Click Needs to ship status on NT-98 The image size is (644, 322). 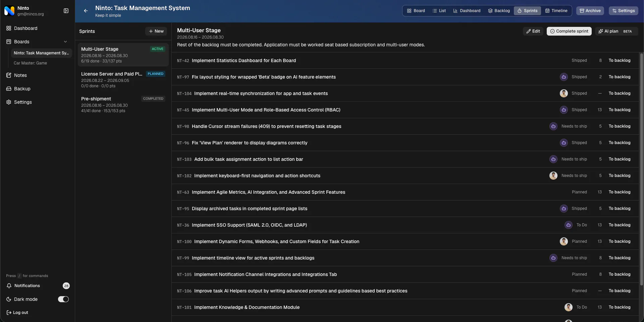(574, 126)
